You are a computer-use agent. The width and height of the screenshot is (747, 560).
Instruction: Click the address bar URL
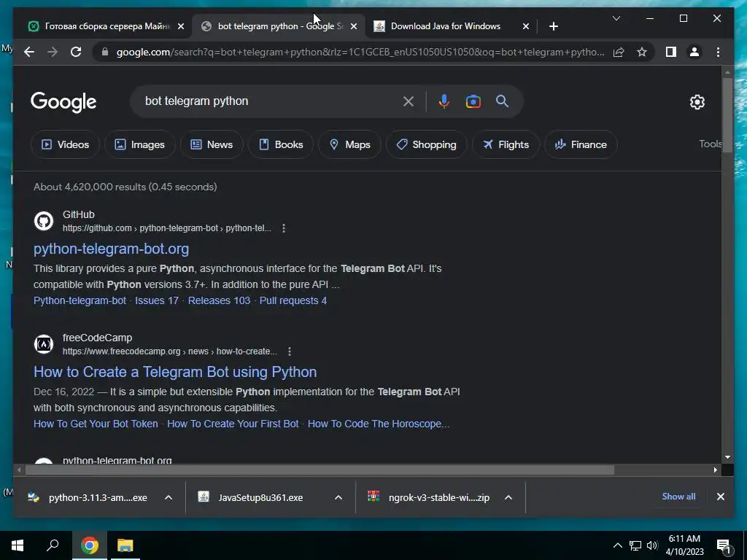click(360, 52)
